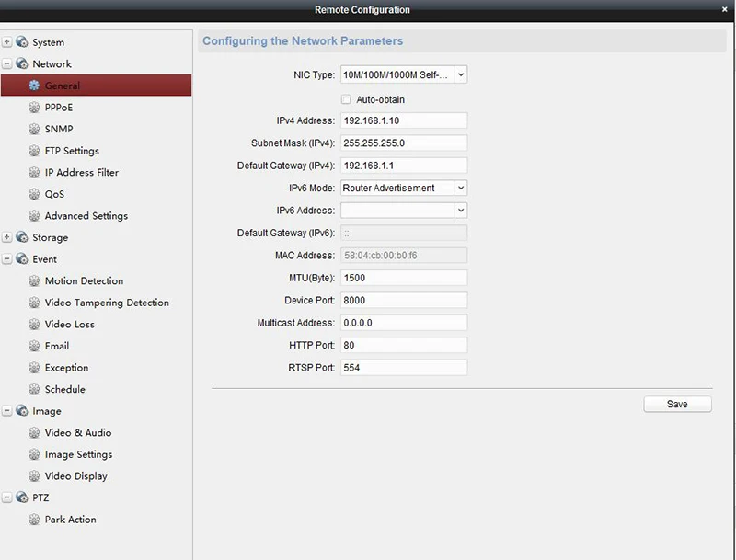Select General under Network

coord(96,86)
